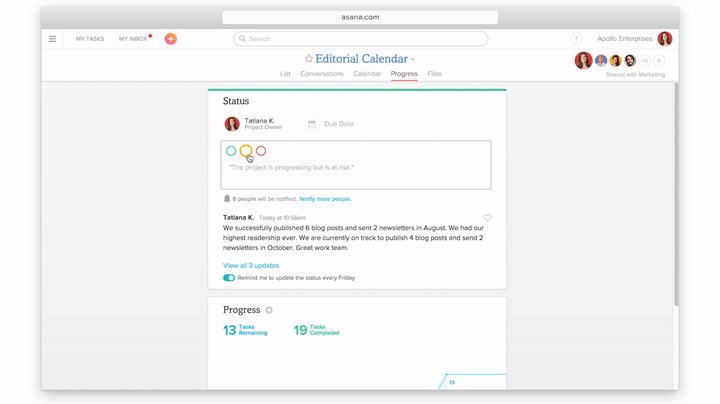Open the View all 3 updates link
The height and width of the screenshot is (404, 720).
coord(251,265)
